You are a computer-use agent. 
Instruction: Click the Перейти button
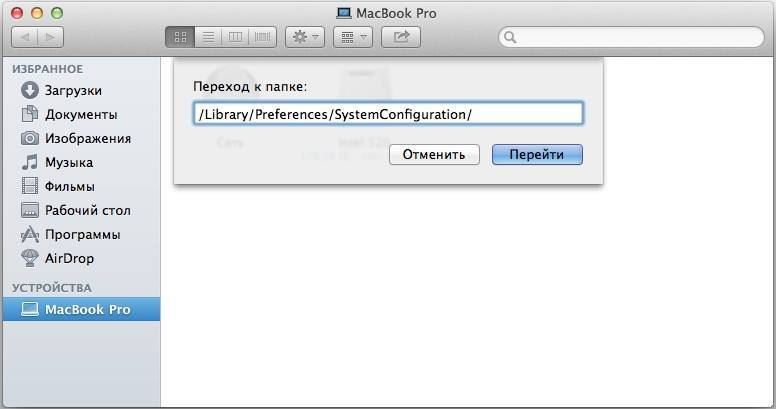point(537,154)
